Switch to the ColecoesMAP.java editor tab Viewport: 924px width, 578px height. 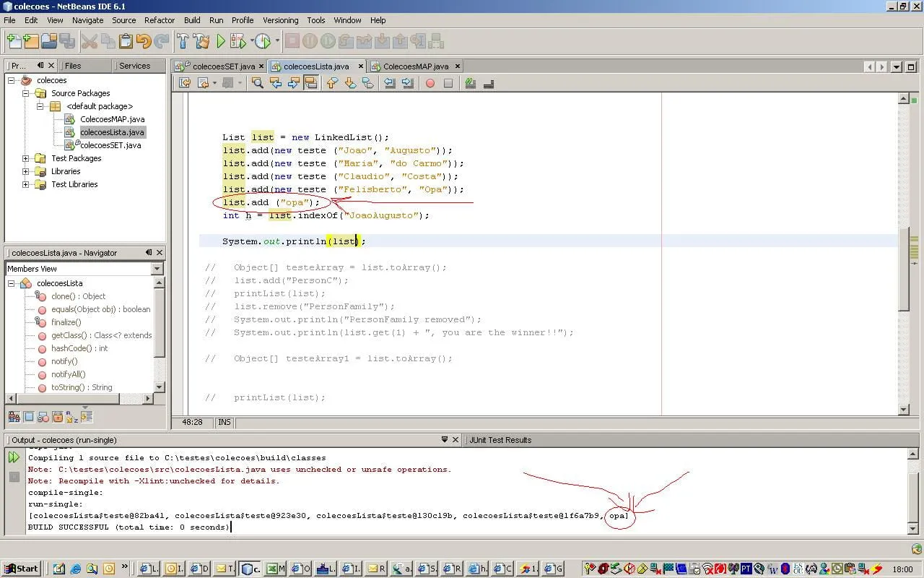pyautogui.click(x=415, y=66)
